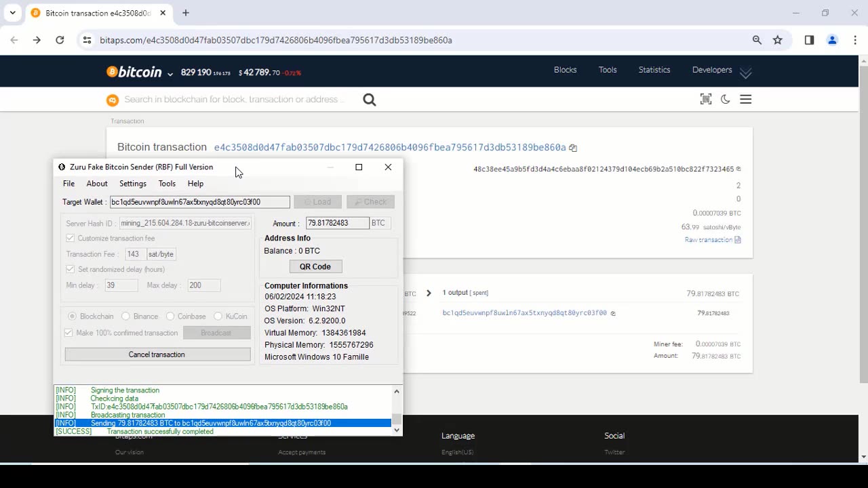Expand the bitcoin currency dropdown arrow
Screen dimensions: 868x488
click(170, 73)
